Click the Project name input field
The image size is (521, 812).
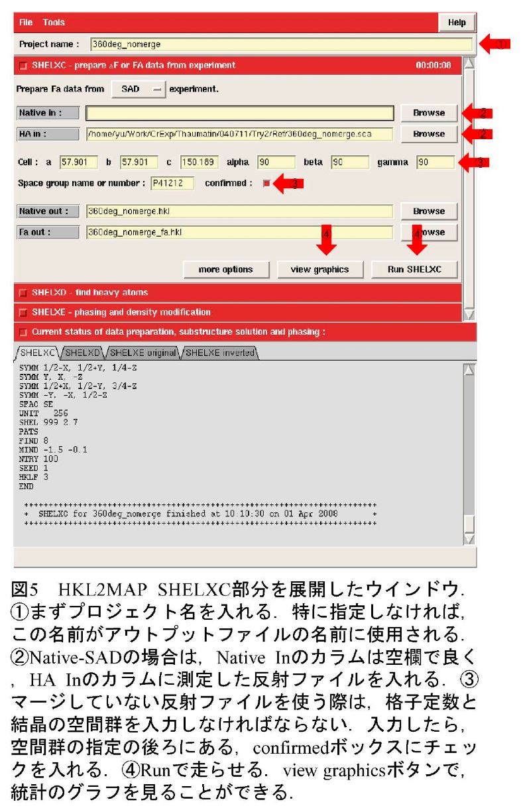click(x=281, y=44)
